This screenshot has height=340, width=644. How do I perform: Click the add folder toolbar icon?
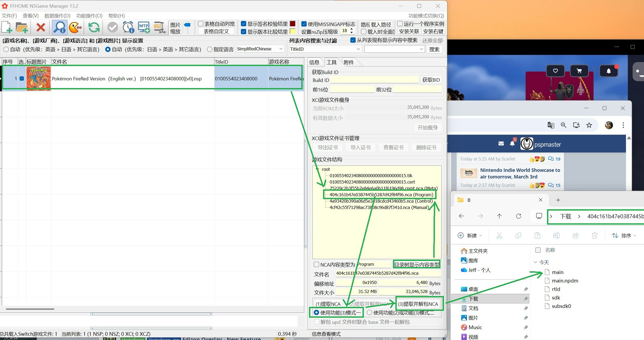[22, 27]
